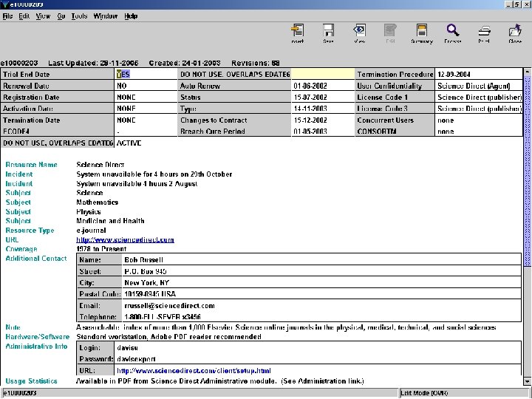Click the grayed-out Edit toolbar icon
Image resolution: width=532 pixels, height=399 pixels.
pos(390,32)
